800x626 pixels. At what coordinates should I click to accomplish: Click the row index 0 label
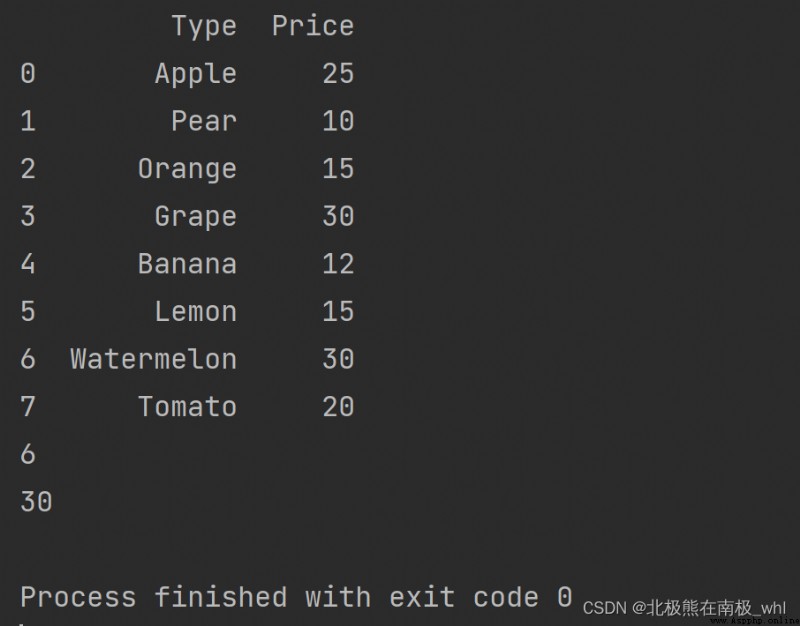coord(28,73)
